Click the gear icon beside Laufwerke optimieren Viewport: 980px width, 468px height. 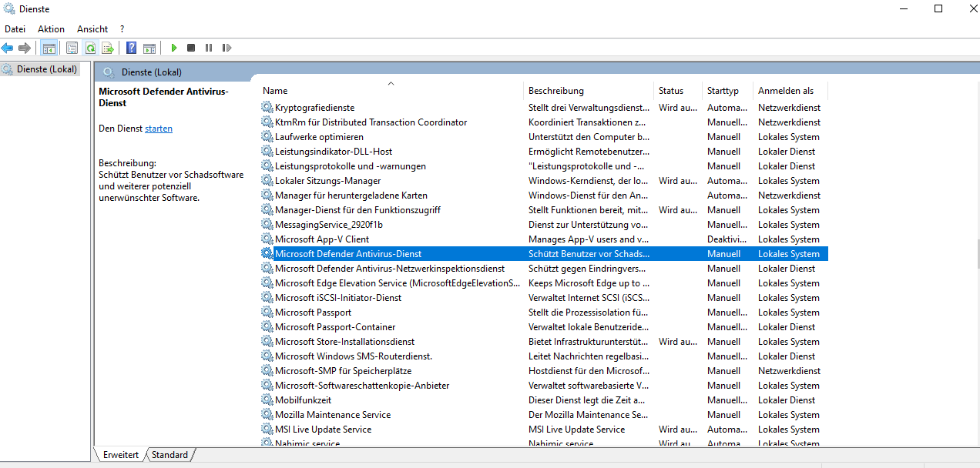click(267, 137)
